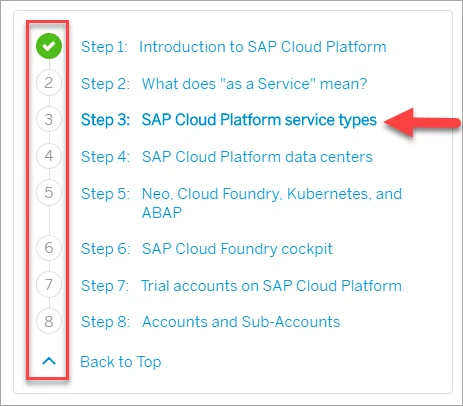This screenshot has width=463, height=406.
Task: Click the Back to Top text link
Action: coord(121,362)
